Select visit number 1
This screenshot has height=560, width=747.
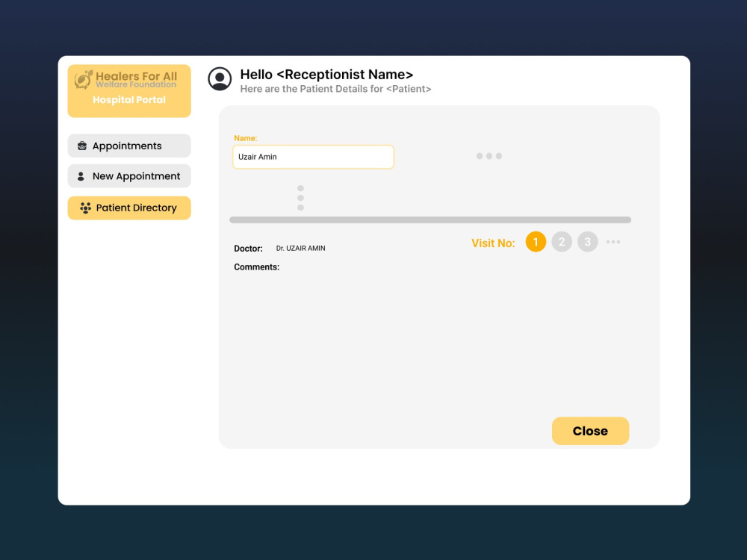click(x=536, y=242)
